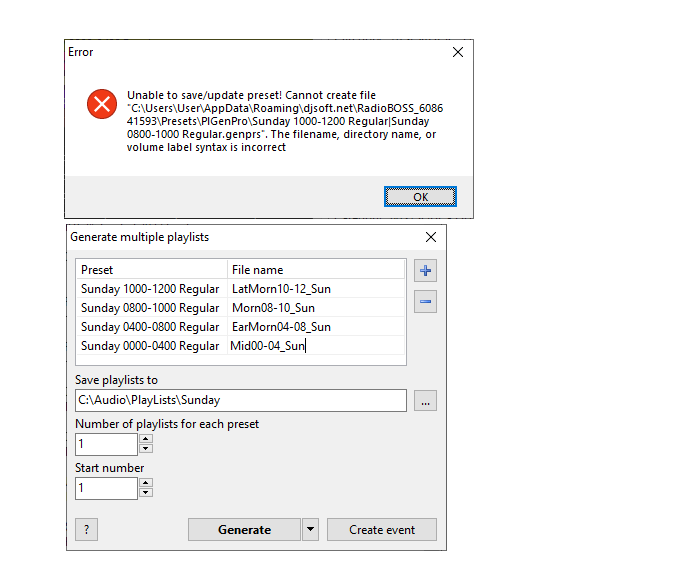Select the Sunday 0400-0800 Regular preset row
Screen dimensions: 696x564
pyautogui.click(x=150, y=327)
